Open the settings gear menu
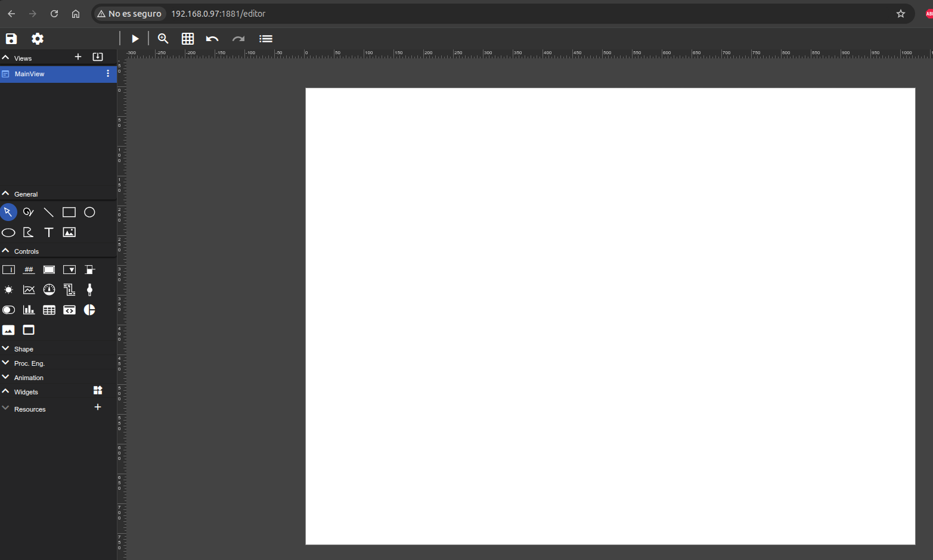Viewport: 933px width, 560px height. (x=38, y=39)
